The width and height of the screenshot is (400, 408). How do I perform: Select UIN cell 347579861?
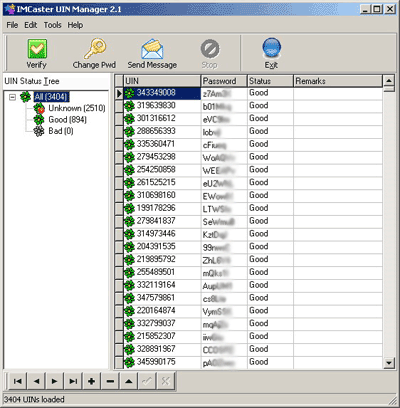click(162, 298)
